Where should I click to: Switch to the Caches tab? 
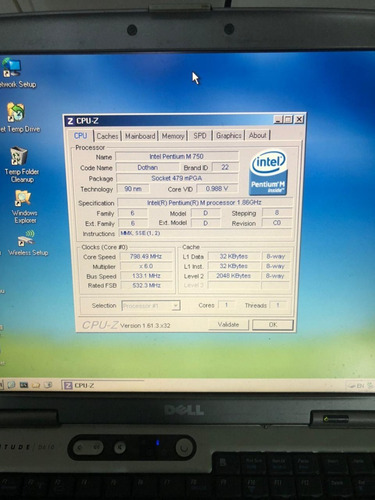point(107,136)
